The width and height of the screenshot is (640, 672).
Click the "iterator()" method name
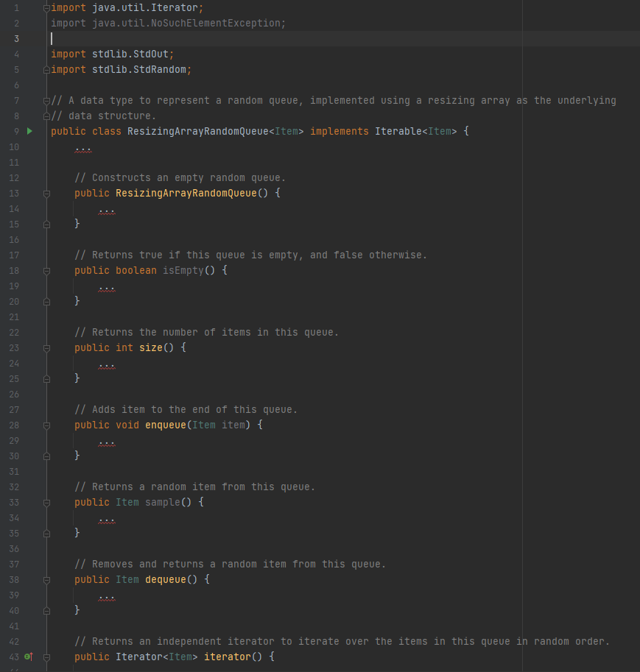(x=233, y=657)
